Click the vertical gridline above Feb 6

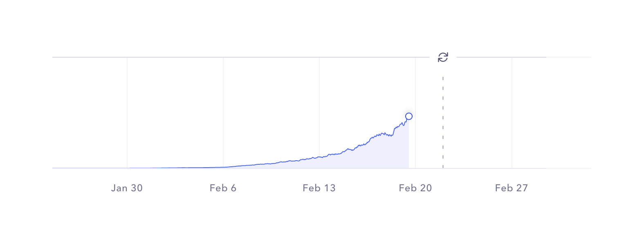tap(223, 110)
